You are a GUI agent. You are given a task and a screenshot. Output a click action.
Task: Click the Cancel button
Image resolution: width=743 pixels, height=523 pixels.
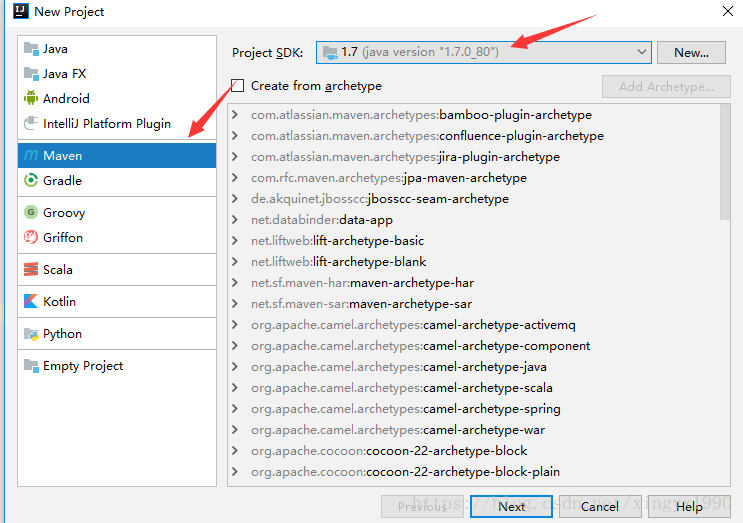pyautogui.click(x=600, y=507)
